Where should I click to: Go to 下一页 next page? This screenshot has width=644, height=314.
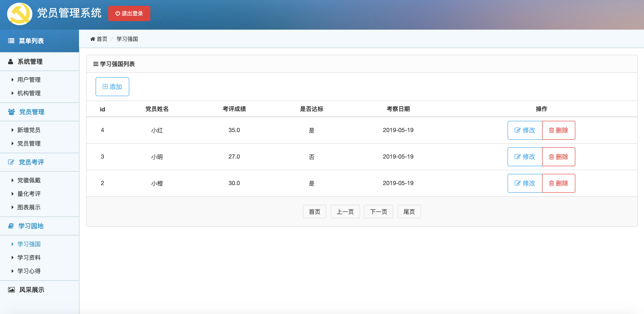[x=379, y=212]
